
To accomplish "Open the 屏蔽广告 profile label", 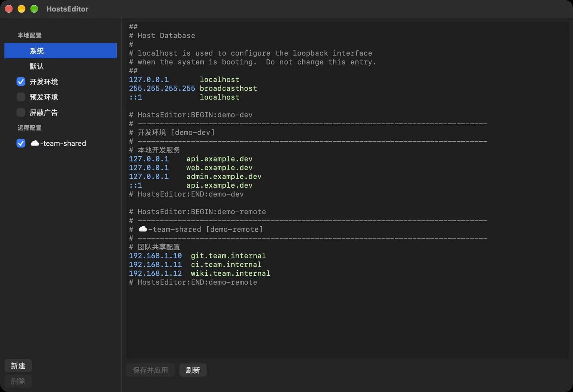I will 44,112.
